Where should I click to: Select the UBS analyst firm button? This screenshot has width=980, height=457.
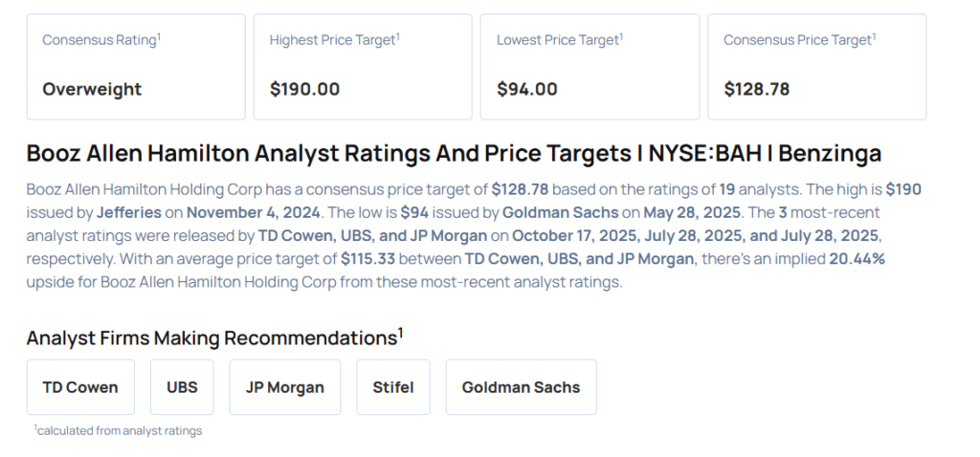[182, 387]
